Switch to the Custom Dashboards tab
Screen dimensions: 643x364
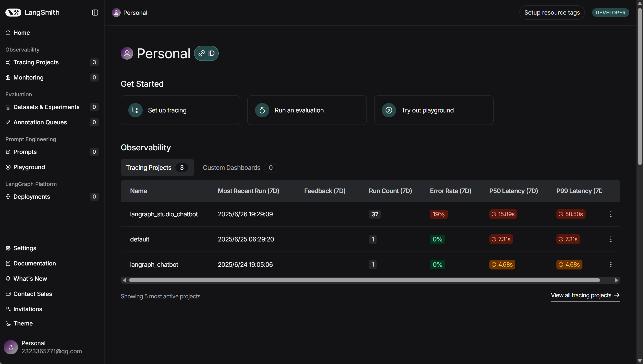tap(240, 168)
